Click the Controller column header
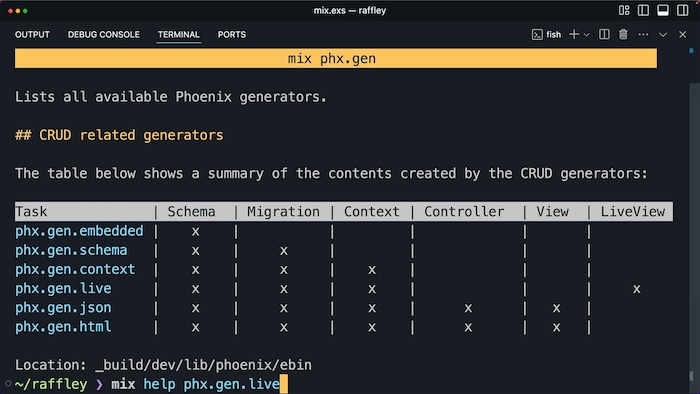 coord(464,212)
